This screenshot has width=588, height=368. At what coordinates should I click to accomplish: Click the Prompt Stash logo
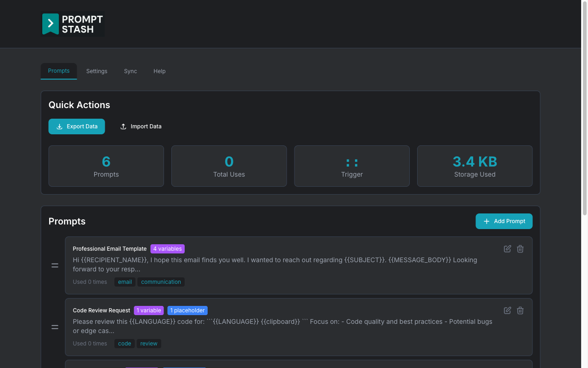coord(73,24)
